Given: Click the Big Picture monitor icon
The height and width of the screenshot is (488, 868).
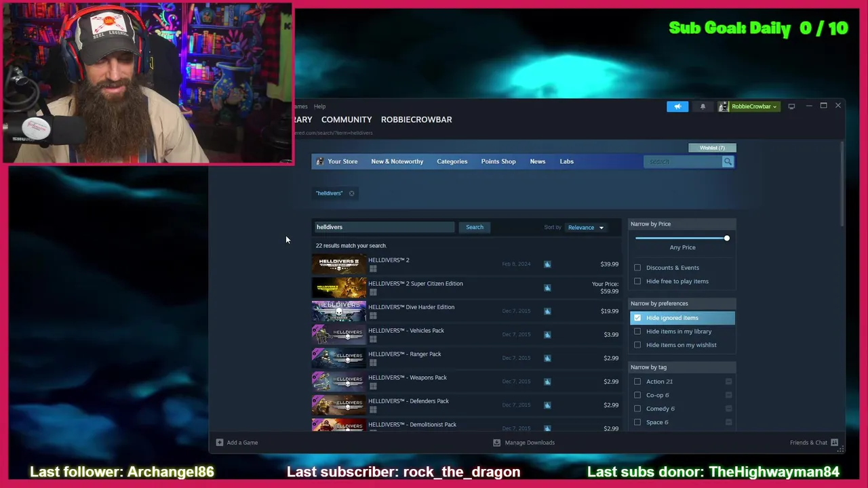Looking at the screenshot, I should (x=791, y=106).
